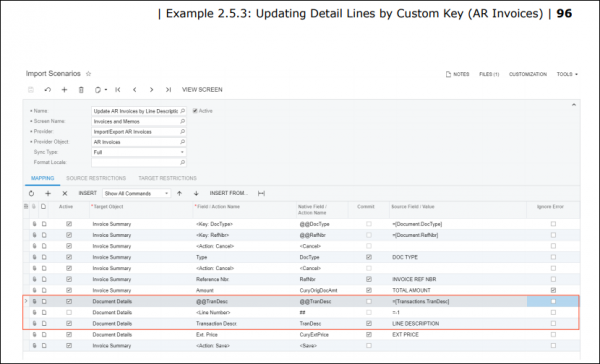Go to the previous record

[x=135, y=90]
